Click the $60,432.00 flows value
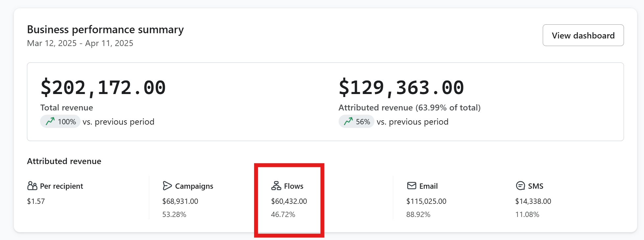This screenshot has height=240, width=644. (x=289, y=201)
